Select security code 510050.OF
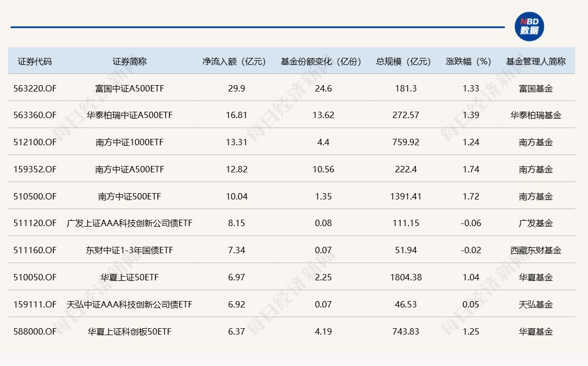This screenshot has width=588, height=366. tap(35, 277)
